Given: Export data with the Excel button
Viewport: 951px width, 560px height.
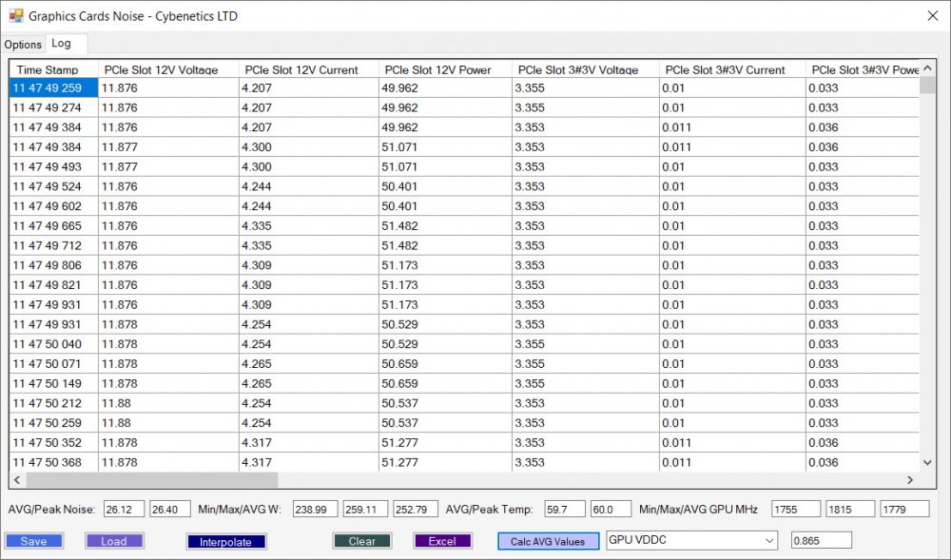Looking at the screenshot, I should [442, 541].
